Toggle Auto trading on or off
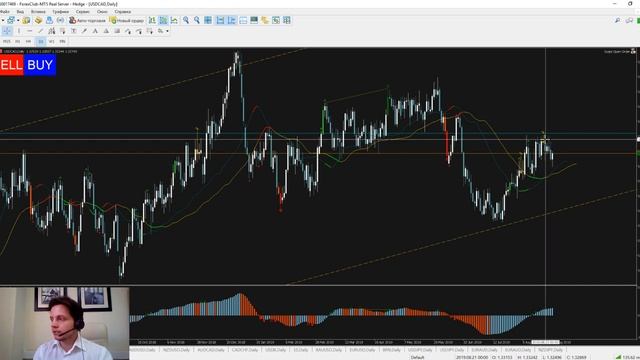The width and height of the screenshot is (640, 360). pyautogui.click(x=87, y=20)
